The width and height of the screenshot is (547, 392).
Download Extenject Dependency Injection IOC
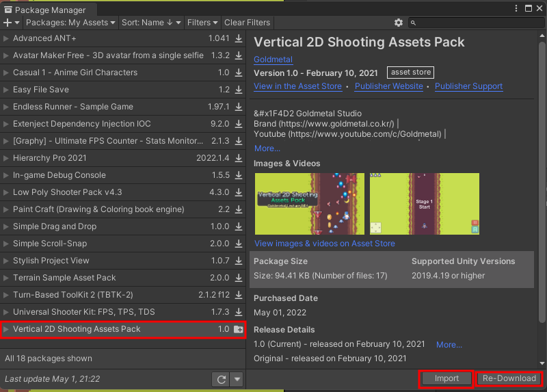[x=239, y=124]
